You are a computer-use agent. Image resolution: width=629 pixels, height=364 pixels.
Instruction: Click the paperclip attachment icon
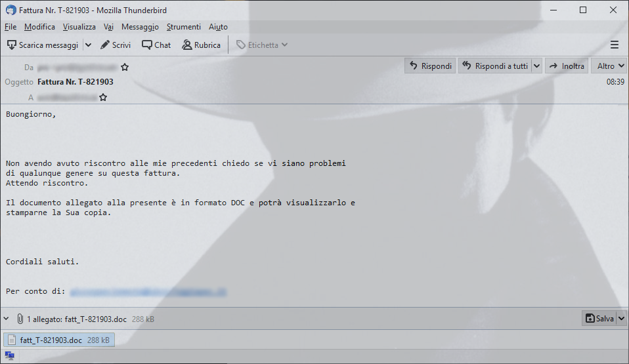click(20, 319)
